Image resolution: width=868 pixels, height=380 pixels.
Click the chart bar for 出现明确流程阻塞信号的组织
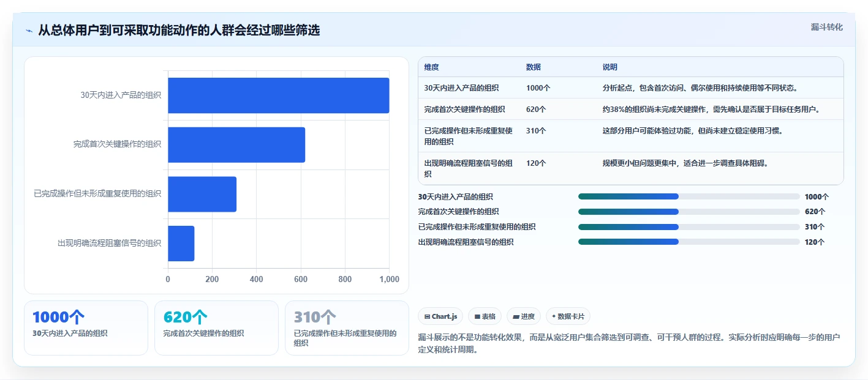click(x=181, y=244)
